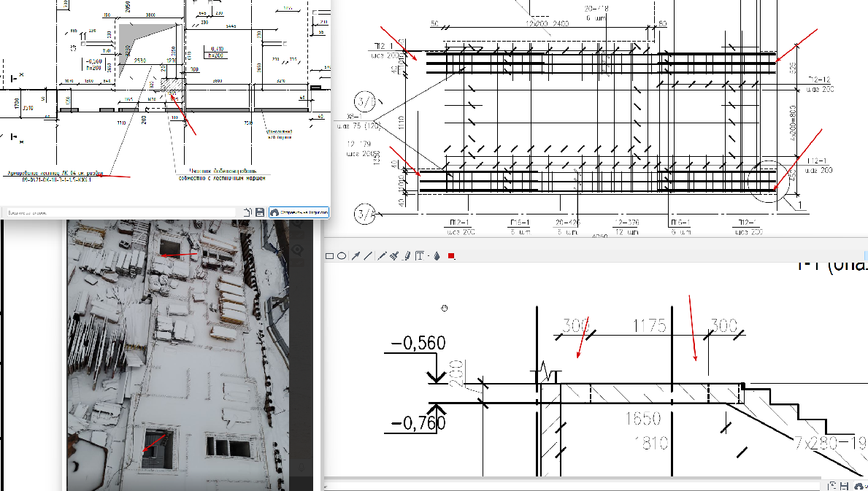
Task: Click the upload button with cloud icon
Action: (299, 212)
